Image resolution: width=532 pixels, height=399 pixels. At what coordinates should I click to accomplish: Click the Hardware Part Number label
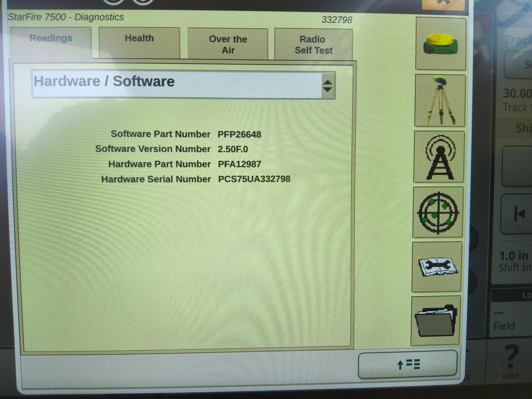point(159,164)
